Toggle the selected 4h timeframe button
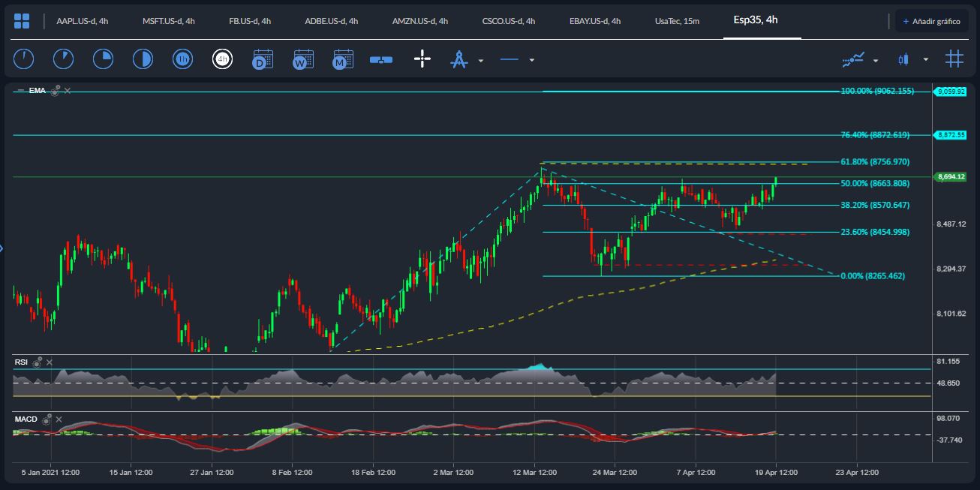 (x=222, y=59)
